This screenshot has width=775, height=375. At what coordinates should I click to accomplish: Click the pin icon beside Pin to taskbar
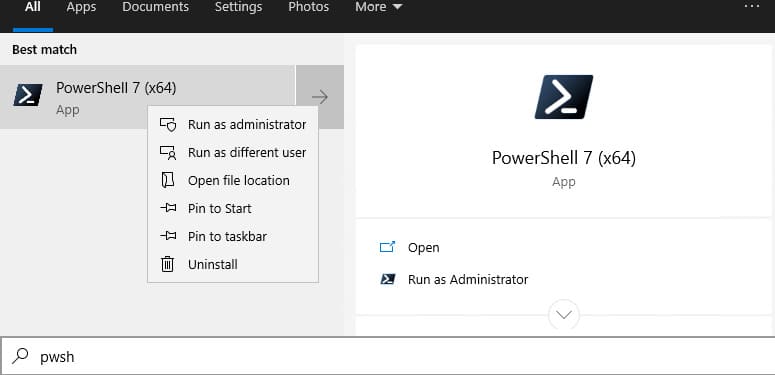[168, 236]
